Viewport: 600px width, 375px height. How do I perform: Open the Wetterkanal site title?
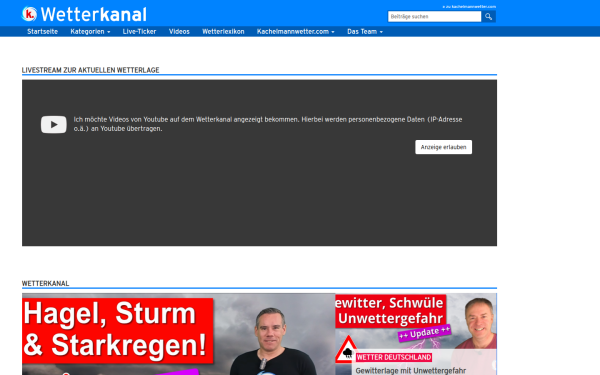[93, 15]
